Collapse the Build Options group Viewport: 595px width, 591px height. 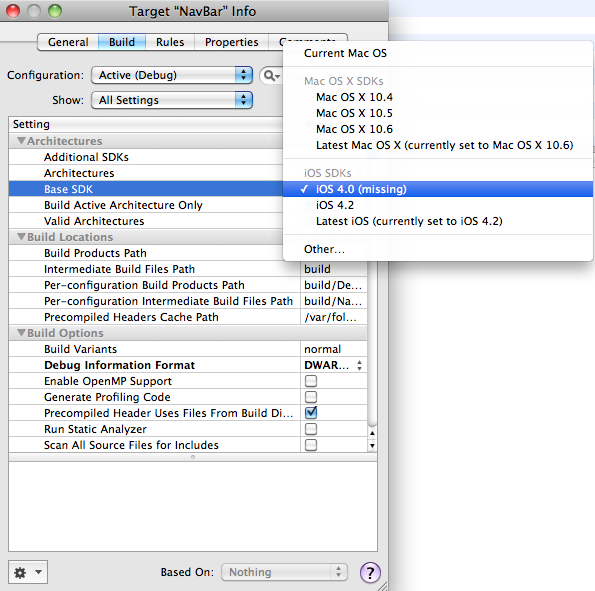click(x=22, y=333)
